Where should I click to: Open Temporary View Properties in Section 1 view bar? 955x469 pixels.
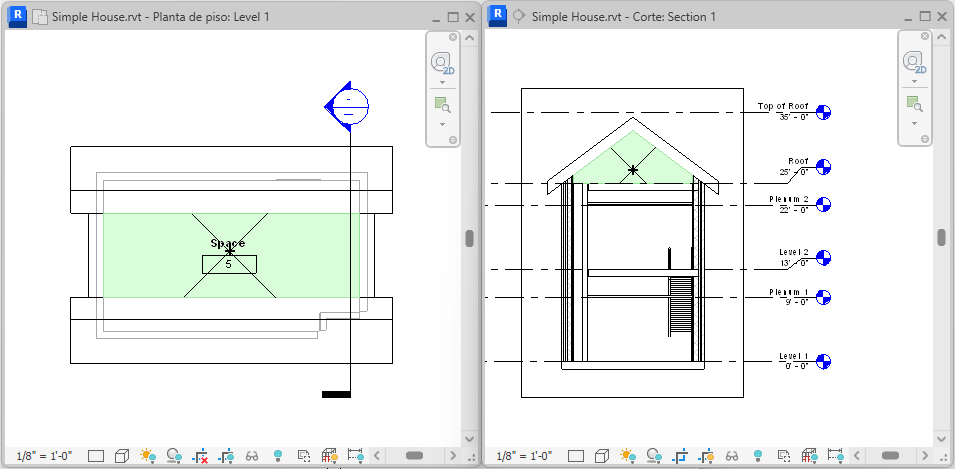pos(784,456)
